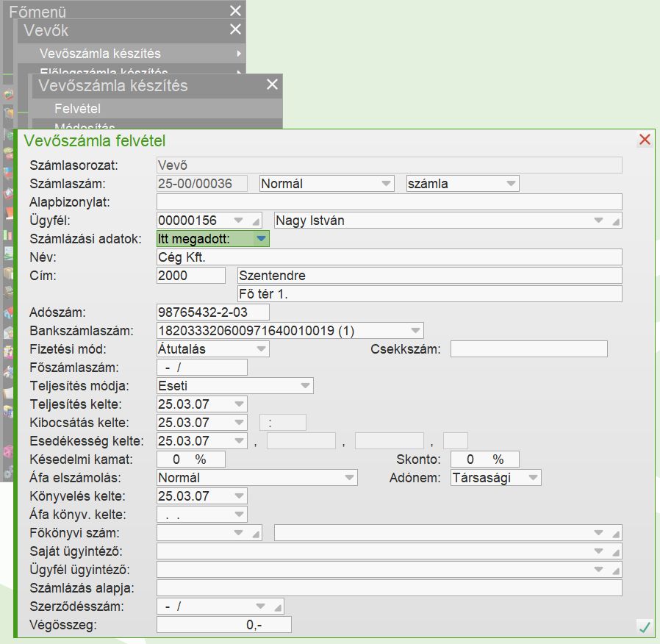Open the Számlázási adatok 'Itt megadott' dropdown
The image size is (660, 644).
click(260, 238)
